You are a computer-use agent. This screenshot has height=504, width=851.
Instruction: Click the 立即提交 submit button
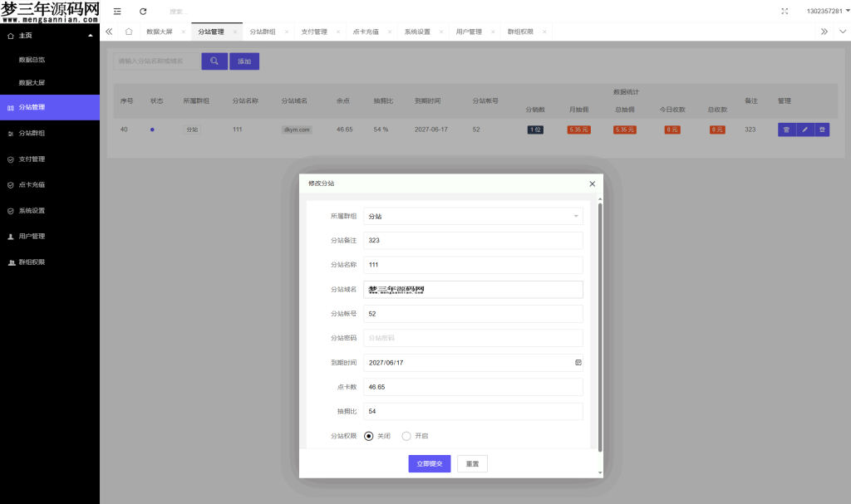[429, 463]
